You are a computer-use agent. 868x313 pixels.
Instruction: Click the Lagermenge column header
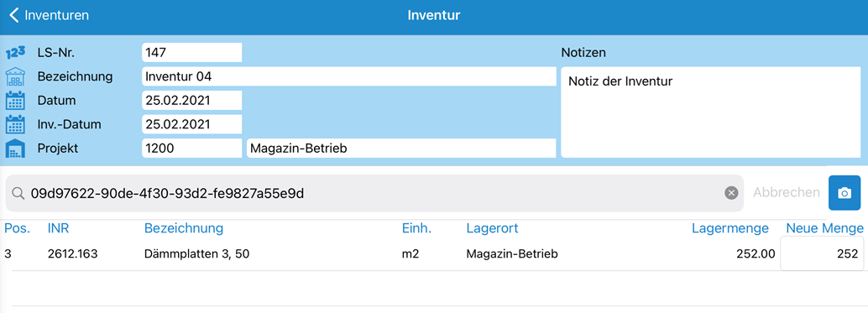(x=730, y=228)
